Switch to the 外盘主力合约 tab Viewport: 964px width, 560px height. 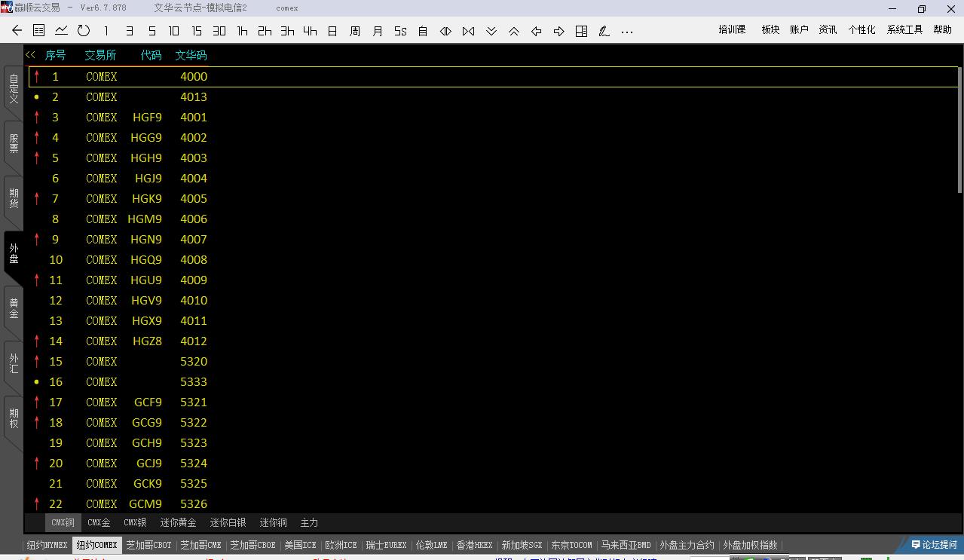click(687, 545)
